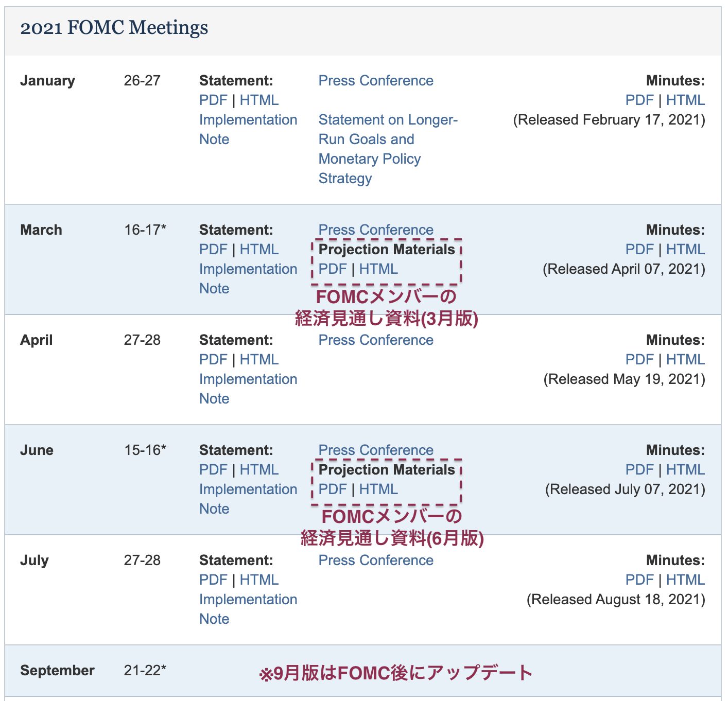Open March Press Conference link
The height and width of the screenshot is (701, 728).
(376, 230)
